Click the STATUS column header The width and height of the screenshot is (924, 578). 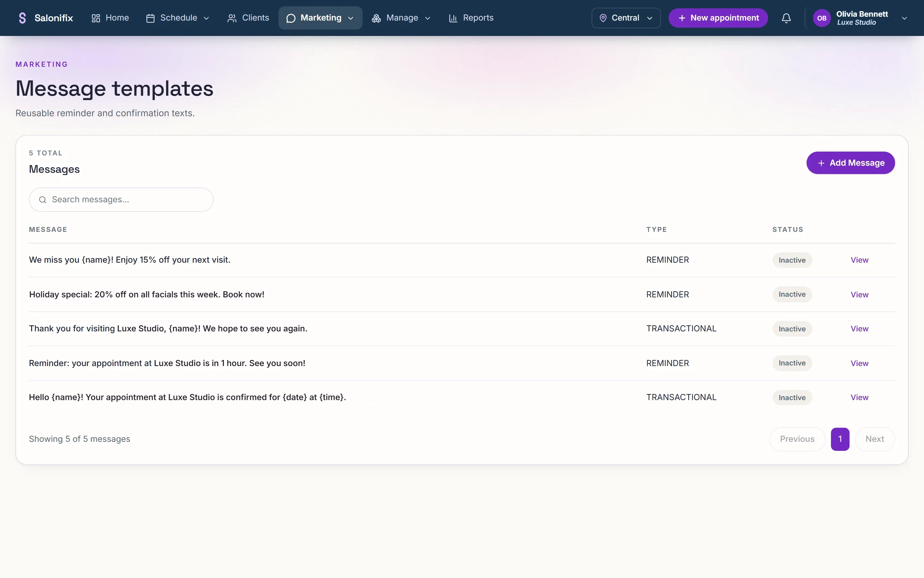coord(788,229)
